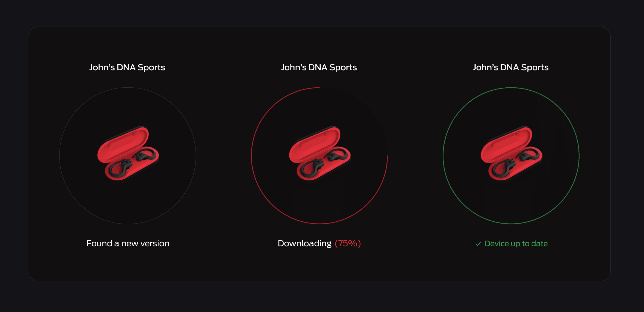
Task: Click the 'Downloading' status label
Action: pos(304,244)
